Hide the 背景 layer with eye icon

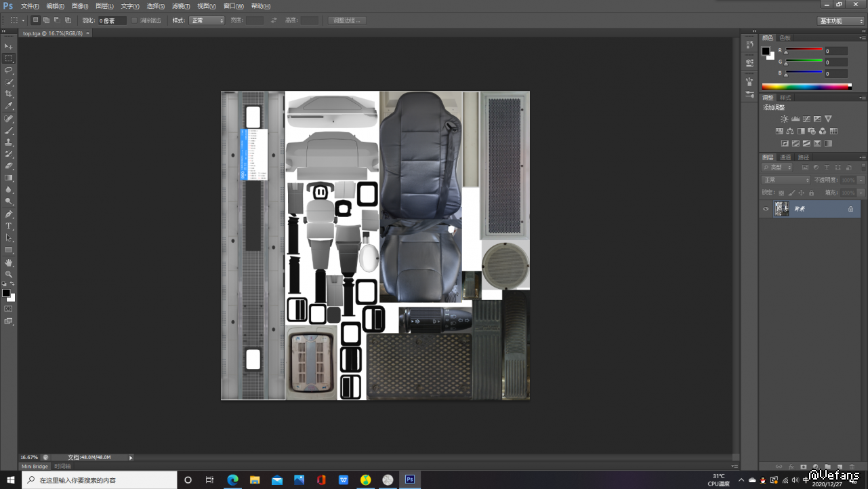[x=766, y=209]
